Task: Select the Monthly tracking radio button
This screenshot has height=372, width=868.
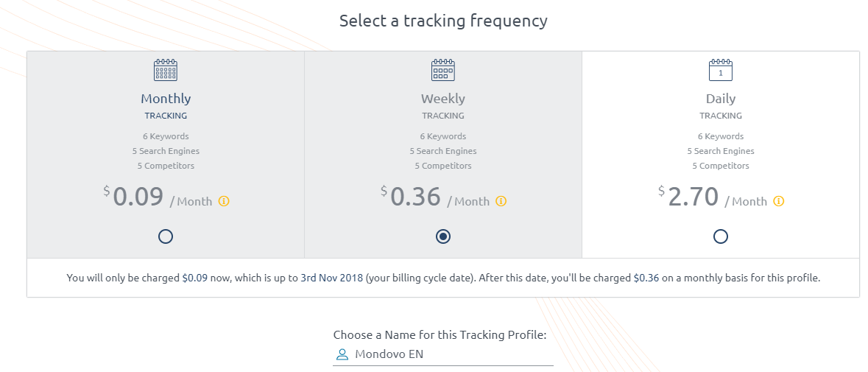Action: [x=166, y=237]
